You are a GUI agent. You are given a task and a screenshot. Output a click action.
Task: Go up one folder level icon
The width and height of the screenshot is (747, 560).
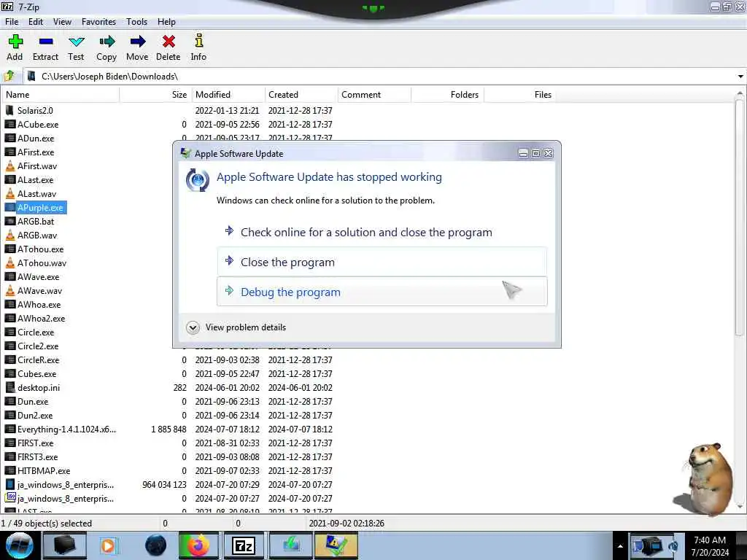pyautogui.click(x=9, y=76)
